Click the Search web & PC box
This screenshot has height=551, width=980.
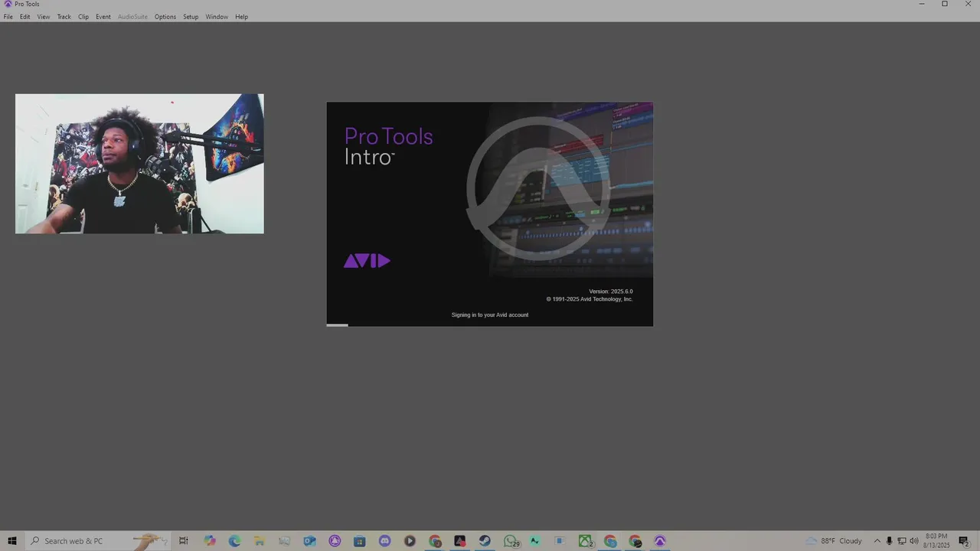click(x=98, y=541)
